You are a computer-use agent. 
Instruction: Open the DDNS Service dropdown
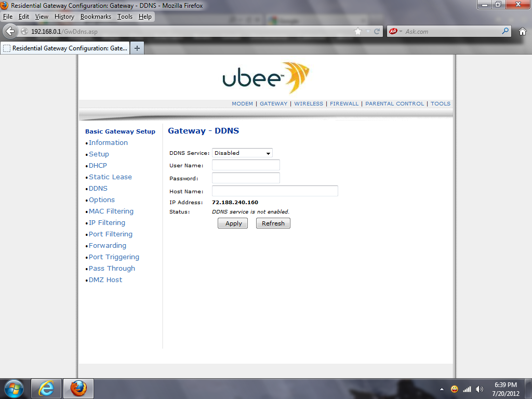pyautogui.click(x=242, y=153)
